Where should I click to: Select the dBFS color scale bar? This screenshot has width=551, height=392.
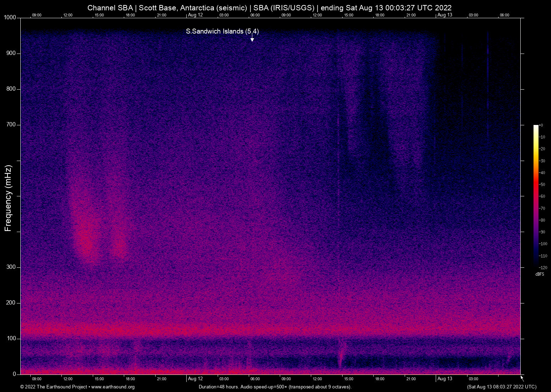(536, 196)
